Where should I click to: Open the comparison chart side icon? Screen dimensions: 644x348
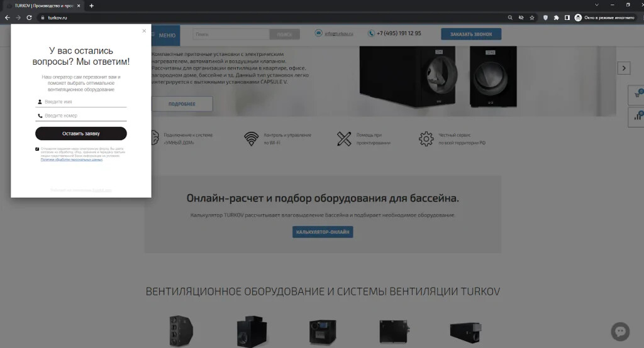pos(637,117)
